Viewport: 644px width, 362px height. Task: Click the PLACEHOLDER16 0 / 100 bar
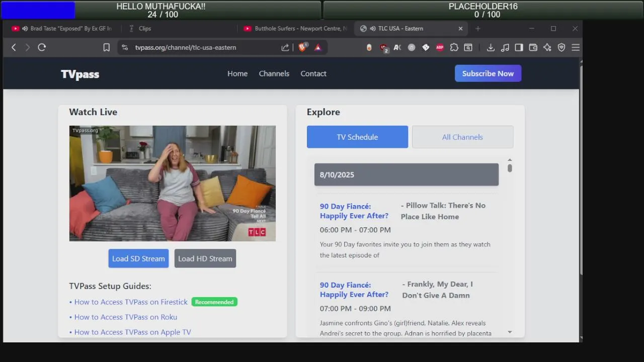point(483,10)
